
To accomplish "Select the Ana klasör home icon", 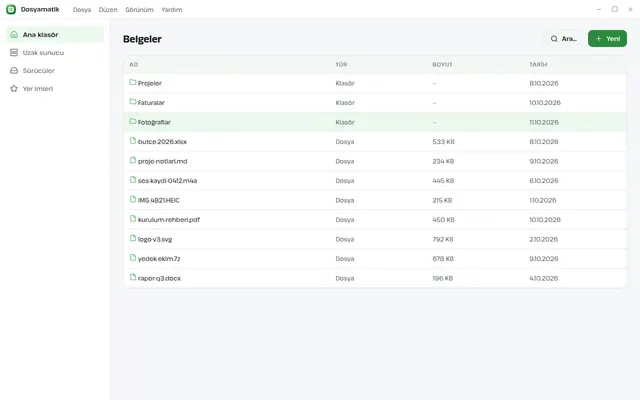I will click(14, 35).
